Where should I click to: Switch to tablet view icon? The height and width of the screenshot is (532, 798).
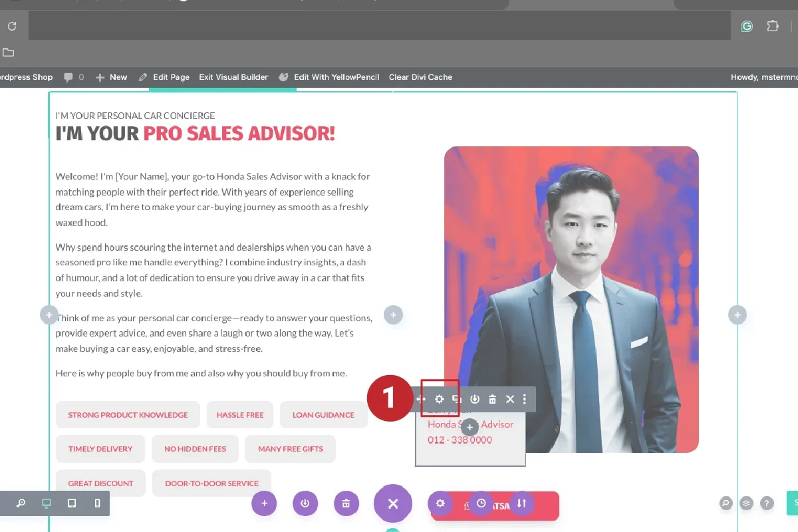tap(72, 503)
